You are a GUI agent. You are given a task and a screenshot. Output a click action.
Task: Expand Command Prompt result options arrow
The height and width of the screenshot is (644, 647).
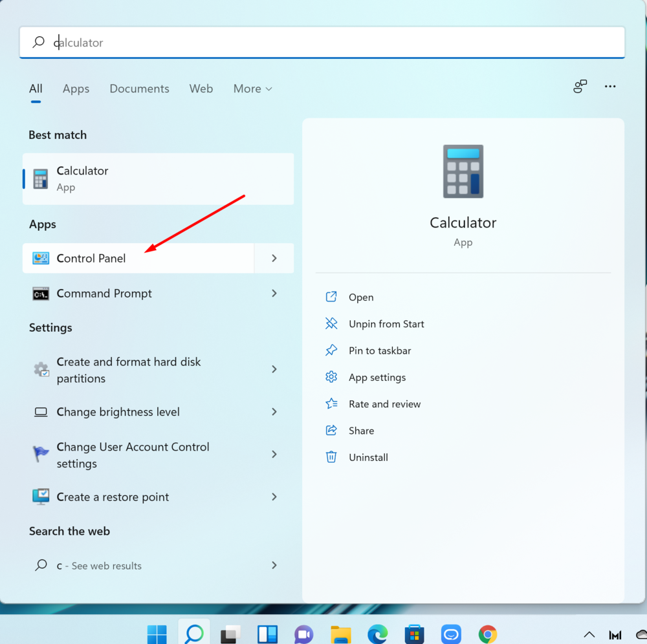coord(274,294)
